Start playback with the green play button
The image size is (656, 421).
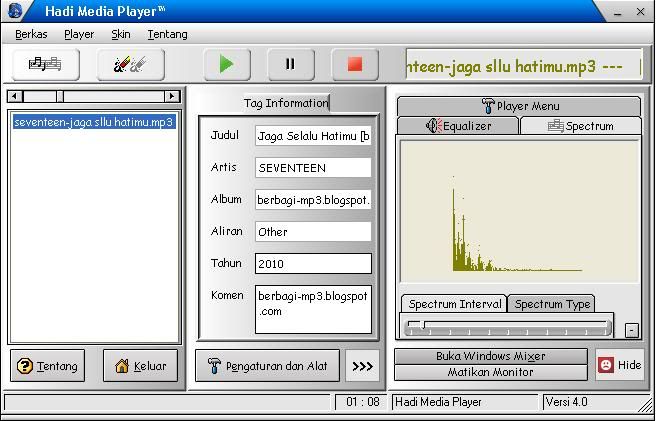(x=227, y=64)
